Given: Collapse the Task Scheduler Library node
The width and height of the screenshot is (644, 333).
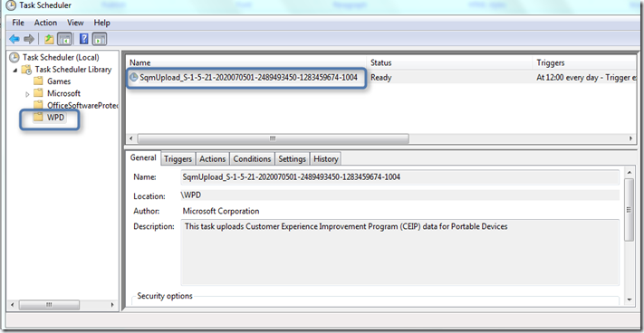Looking at the screenshot, I should (15, 70).
